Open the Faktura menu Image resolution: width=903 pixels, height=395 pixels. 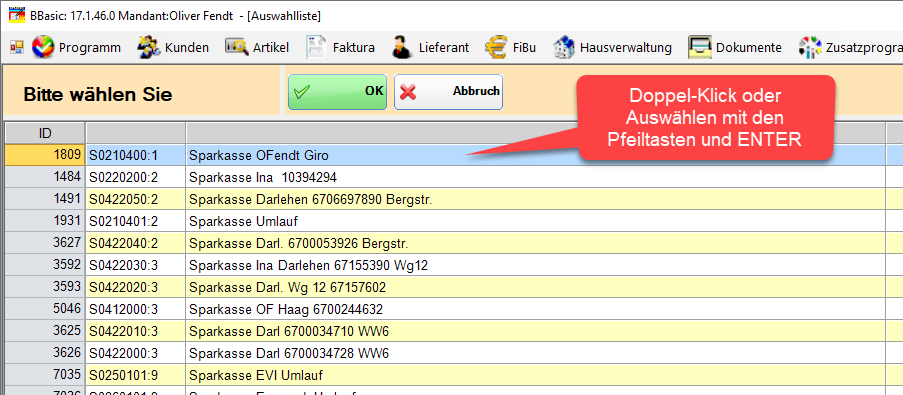click(354, 48)
